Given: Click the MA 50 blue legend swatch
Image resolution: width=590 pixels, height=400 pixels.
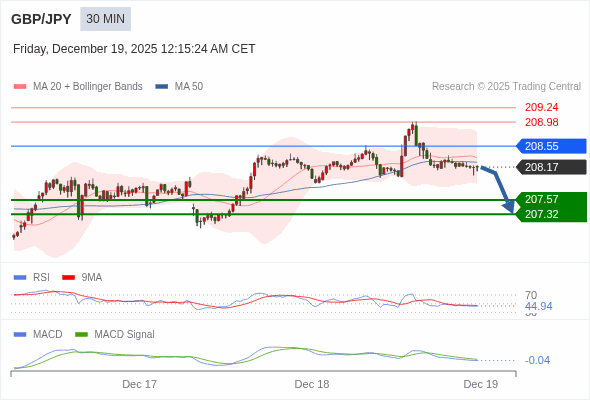Looking at the screenshot, I should point(162,87).
